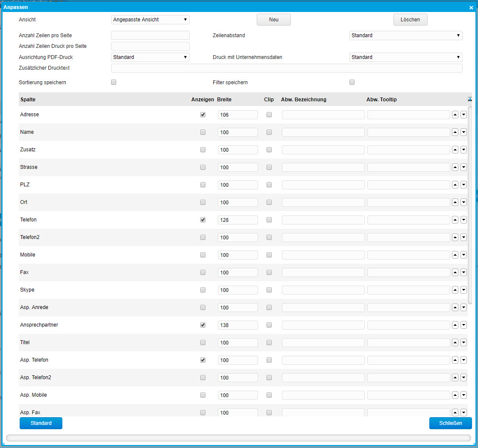Move Fax row up arrow
The width and height of the screenshot is (478, 448).
coord(455,272)
